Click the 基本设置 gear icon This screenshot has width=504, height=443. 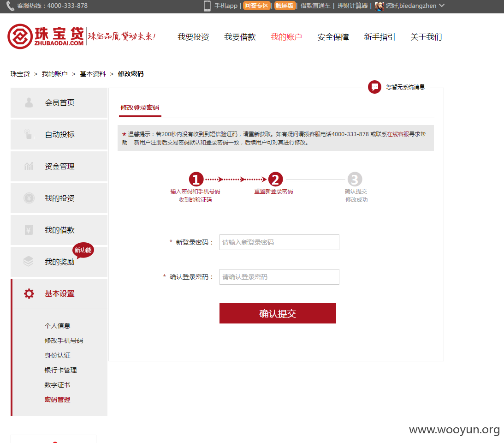[29, 293]
